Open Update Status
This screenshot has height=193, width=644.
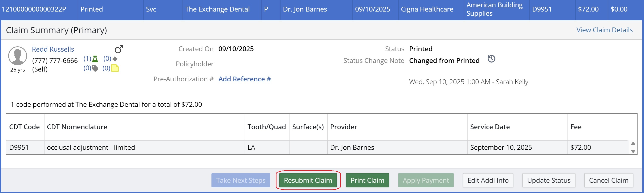pos(549,180)
